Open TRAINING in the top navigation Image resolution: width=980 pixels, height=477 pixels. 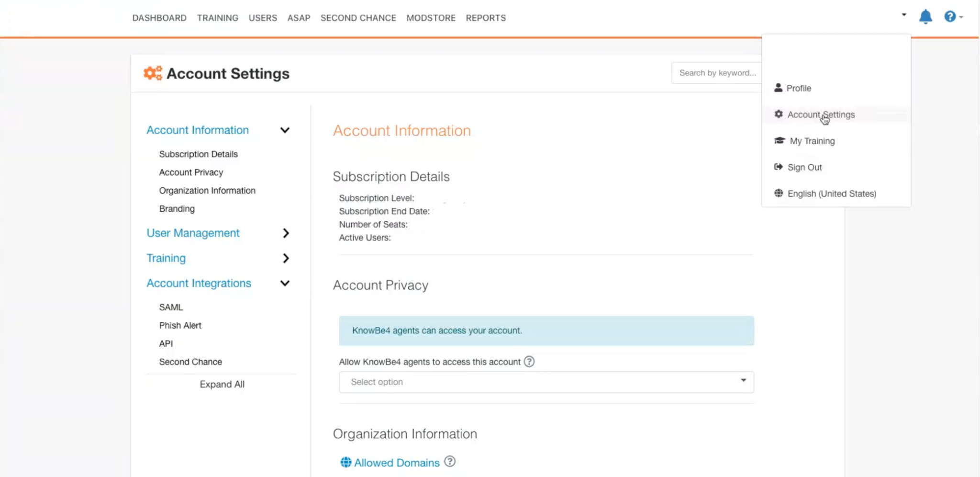(x=218, y=18)
